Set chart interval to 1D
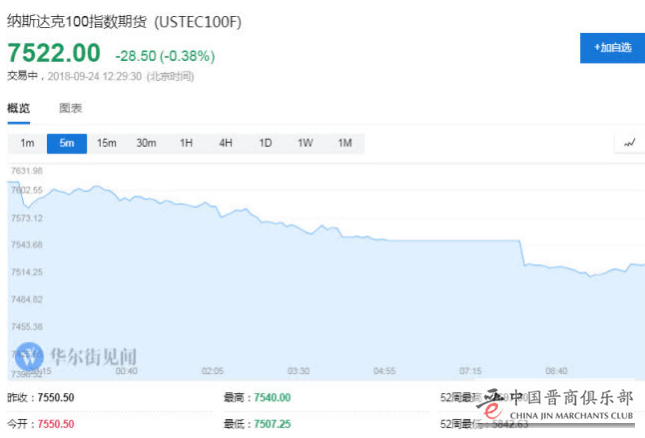This screenshot has height=438, width=645. (x=265, y=143)
